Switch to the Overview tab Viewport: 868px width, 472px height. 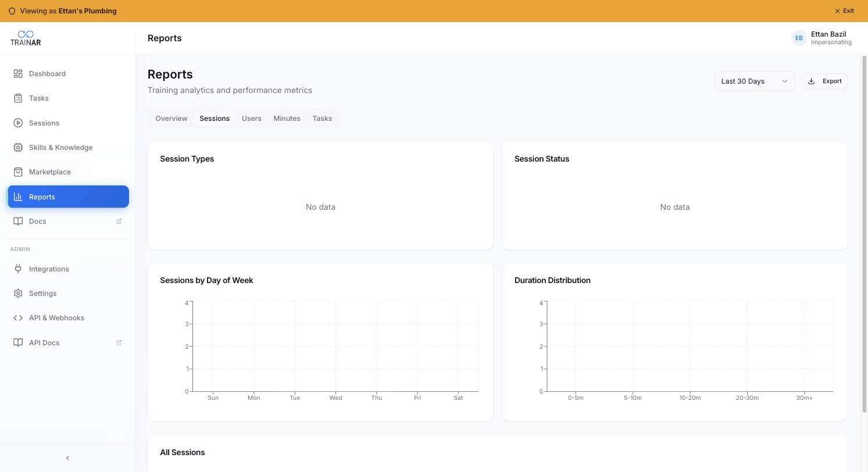coord(172,119)
